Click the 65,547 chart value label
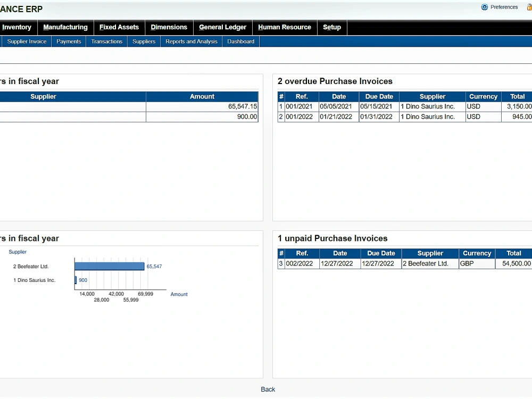This screenshot has width=532, height=399. [x=154, y=267]
